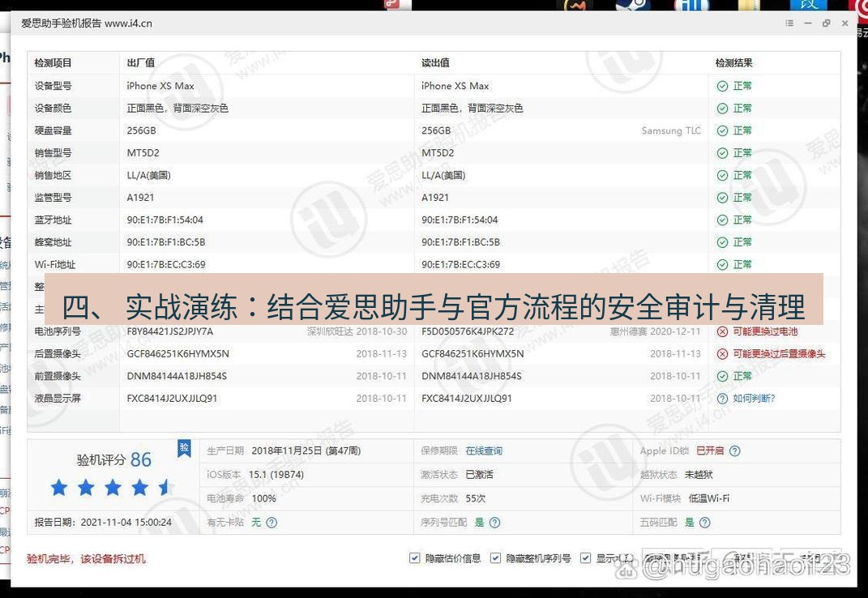Click green check icon in 销售型号 row
Screen dimensions: 868x598
coord(722,153)
